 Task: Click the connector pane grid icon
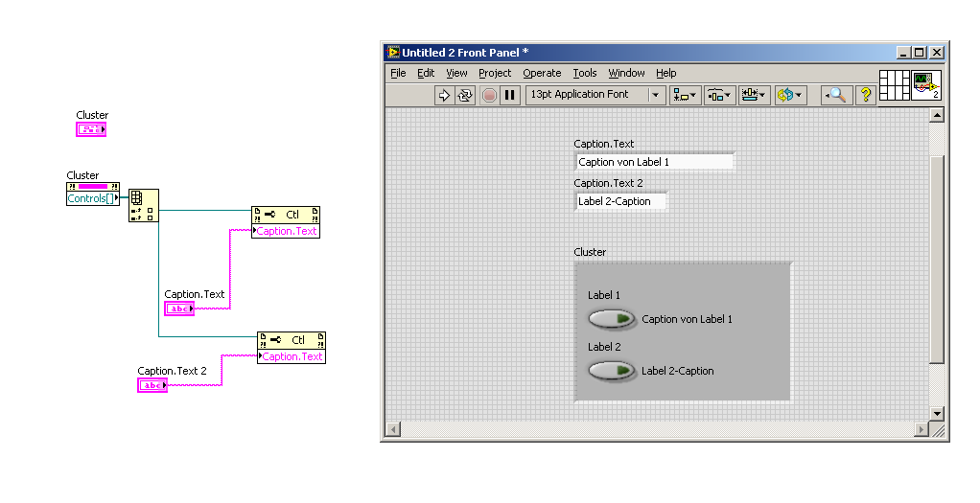(x=895, y=85)
